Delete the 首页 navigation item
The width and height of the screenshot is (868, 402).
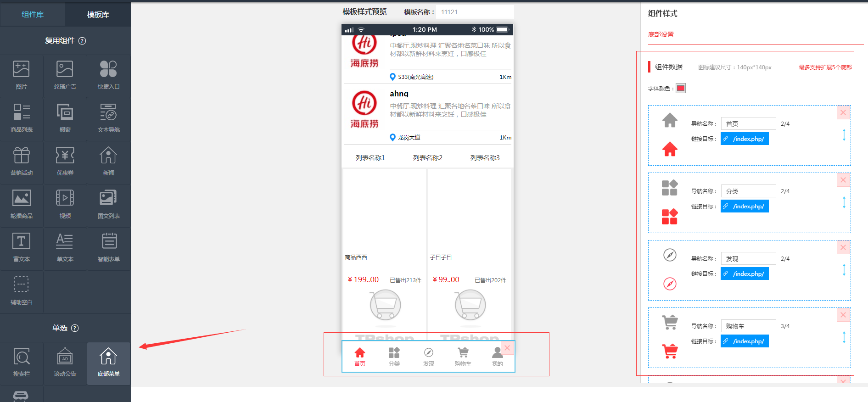coord(843,112)
